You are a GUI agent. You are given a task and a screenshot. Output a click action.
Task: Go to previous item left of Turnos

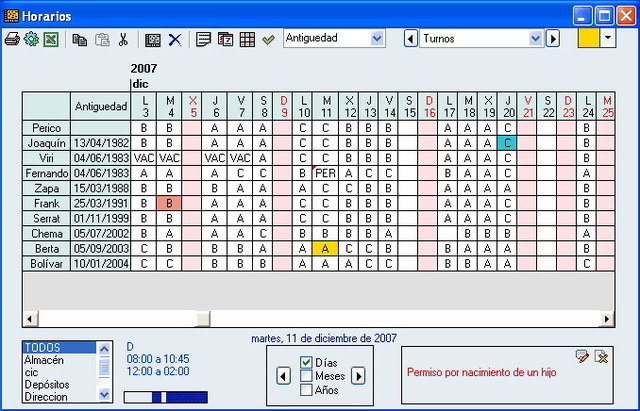[411, 39]
